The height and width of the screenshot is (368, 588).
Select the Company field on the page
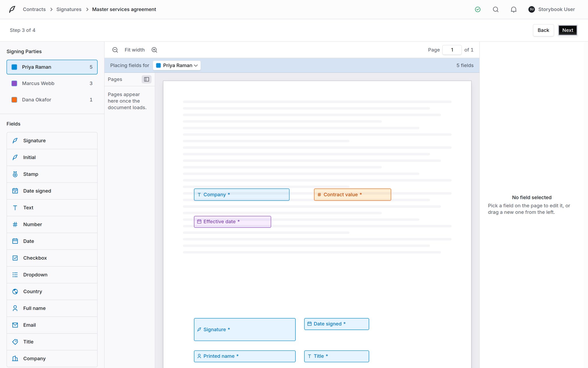[x=242, y=195]
